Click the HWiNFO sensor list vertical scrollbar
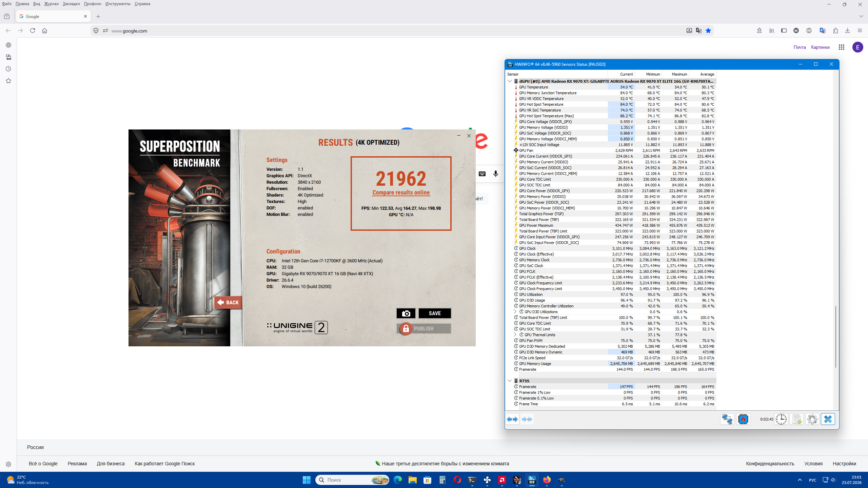Screen dimensions: 868x488 click(x=836, y=337)
